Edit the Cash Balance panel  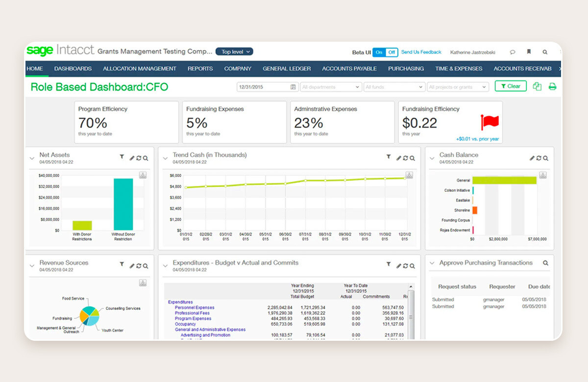532,158
